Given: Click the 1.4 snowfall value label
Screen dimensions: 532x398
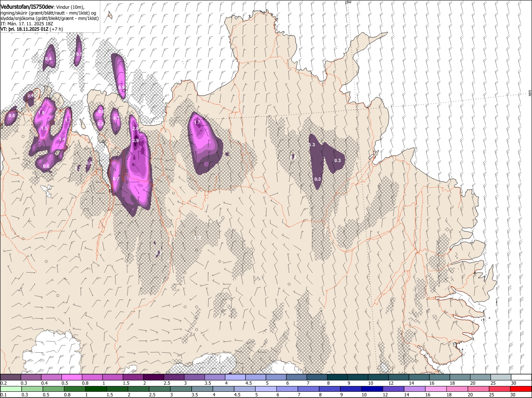Looking at the screenshot, I should pyautogui.click(x=62, y=139).
